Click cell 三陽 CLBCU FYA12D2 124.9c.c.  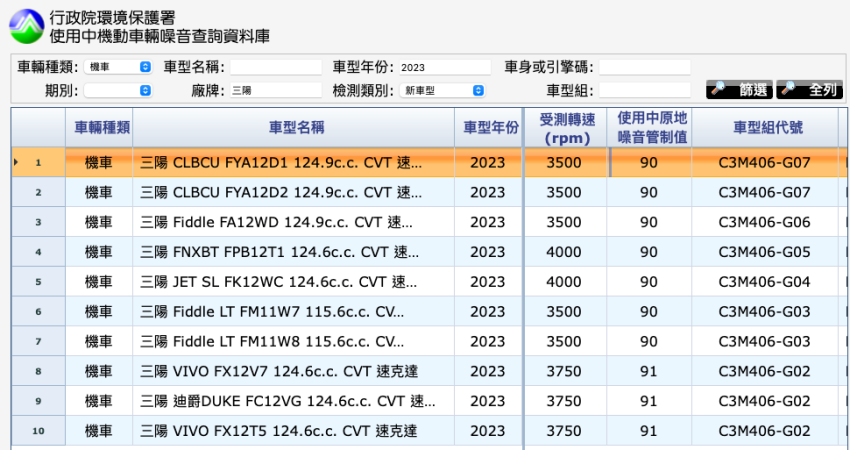[x=293, y=192]
